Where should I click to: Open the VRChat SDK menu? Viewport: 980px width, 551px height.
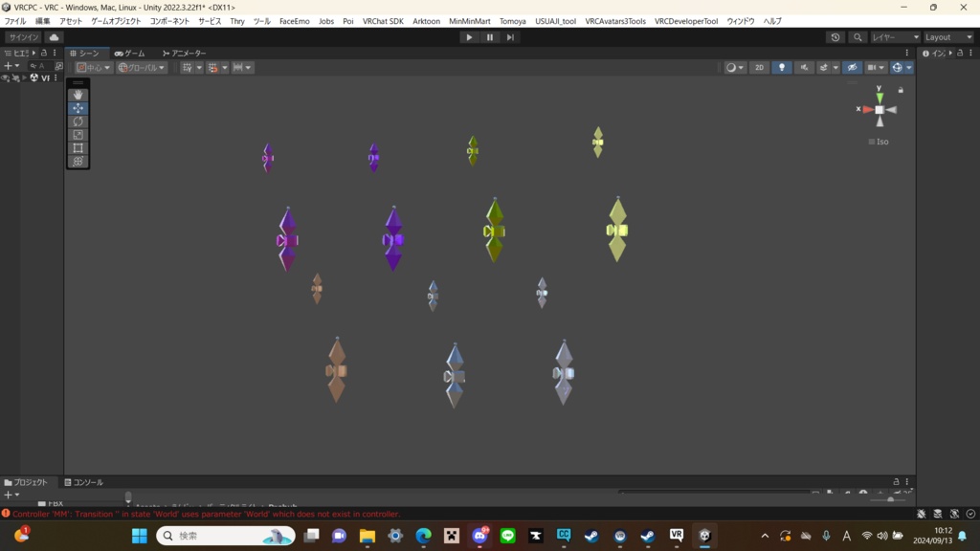[x=383, y=21]
